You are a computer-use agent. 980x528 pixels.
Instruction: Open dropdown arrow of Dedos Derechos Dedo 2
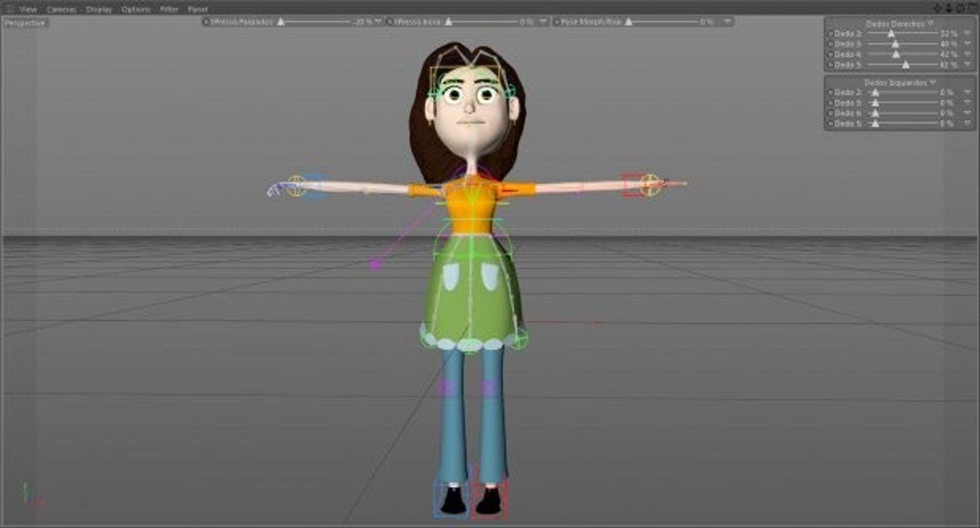coord(967,34)
